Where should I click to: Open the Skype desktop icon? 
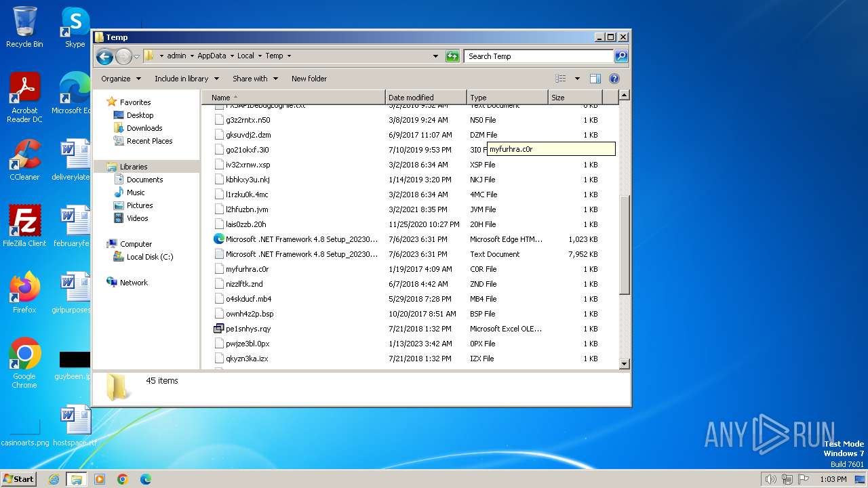(x=75, y=28)
